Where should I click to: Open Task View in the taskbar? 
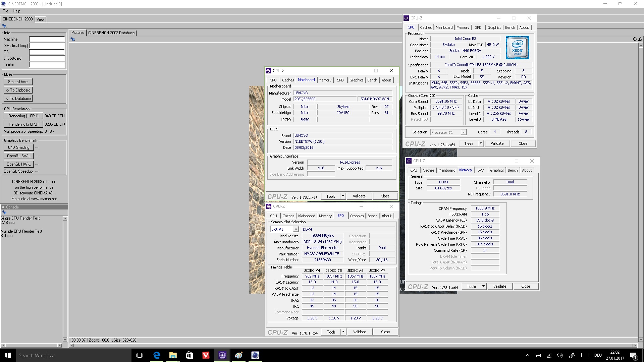pos(140,355)
